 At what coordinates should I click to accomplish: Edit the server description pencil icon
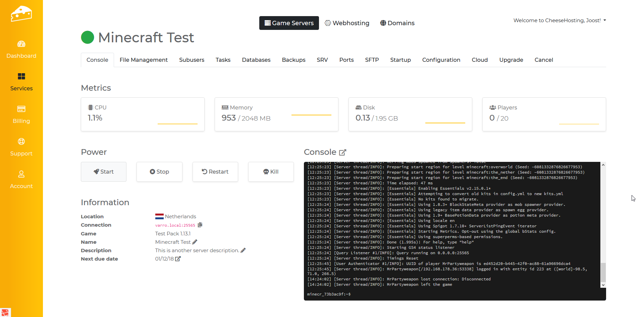[x=243, y=251]
